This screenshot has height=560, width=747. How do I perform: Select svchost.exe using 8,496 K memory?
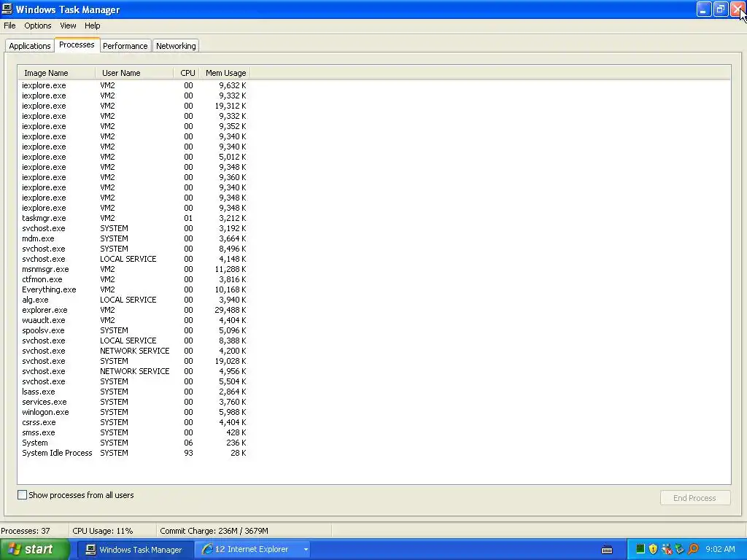(134, 249)
